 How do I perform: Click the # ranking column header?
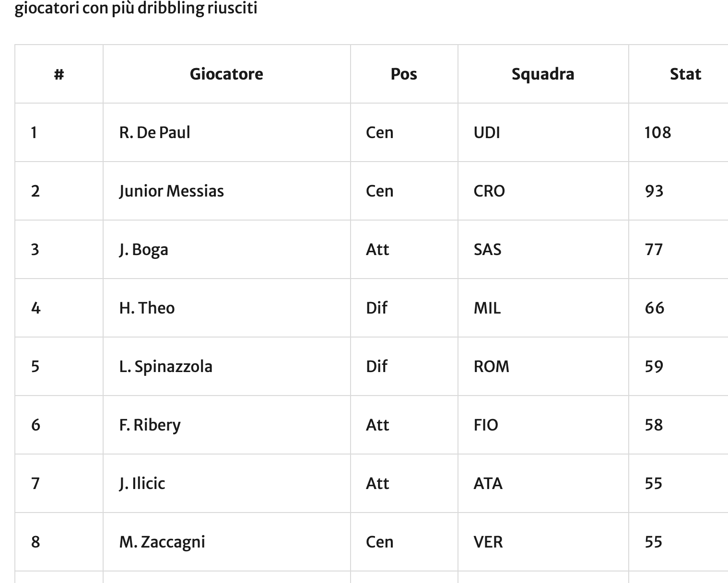pyautogui.click(x=59, y=74)
